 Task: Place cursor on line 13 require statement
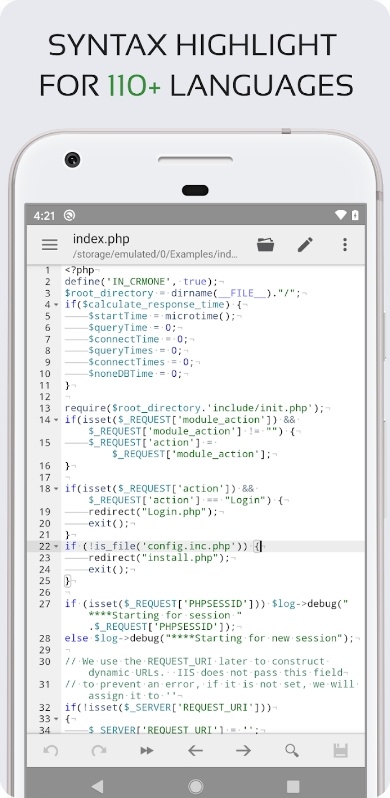pyautogui.click(x=194, y=408)
